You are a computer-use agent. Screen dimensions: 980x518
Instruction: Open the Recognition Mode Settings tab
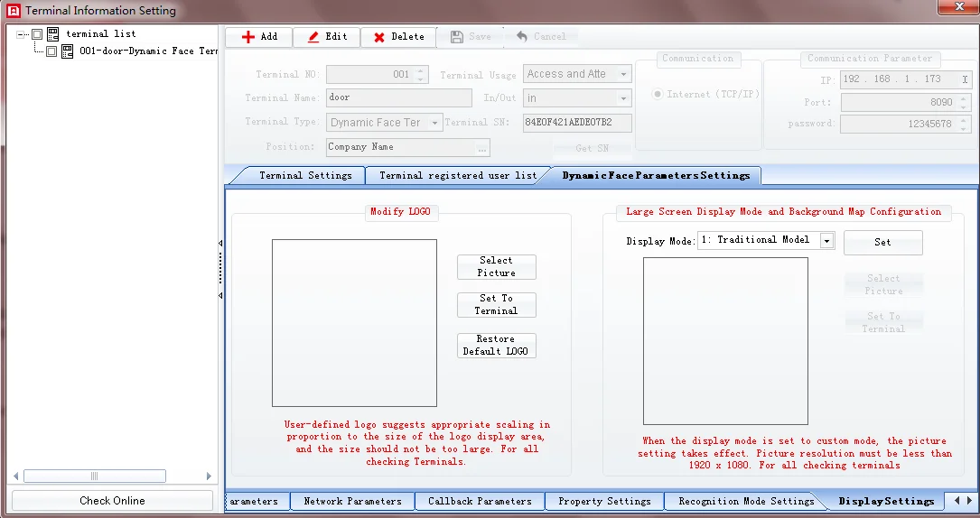[746, 501]
